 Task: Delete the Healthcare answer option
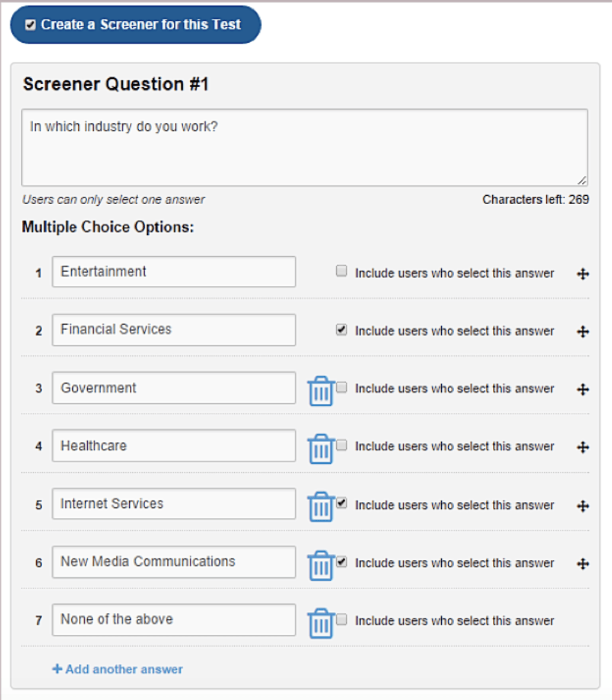(x=321, y=448)
